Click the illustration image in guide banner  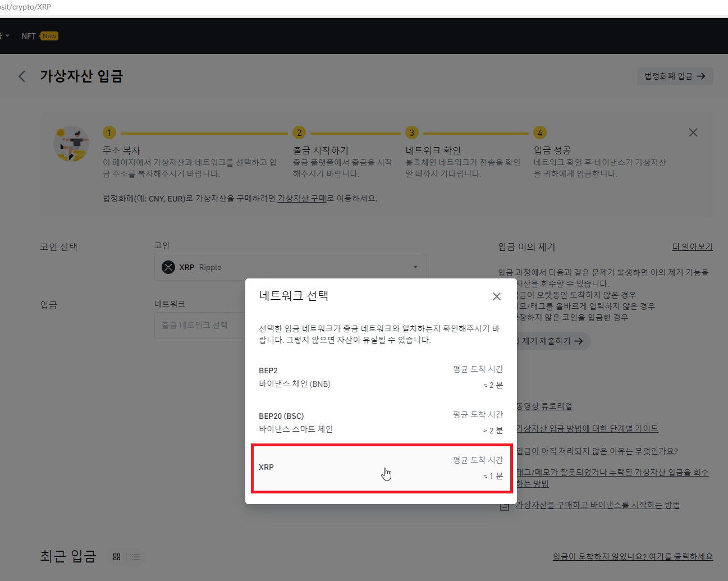[x=71, y=144]
